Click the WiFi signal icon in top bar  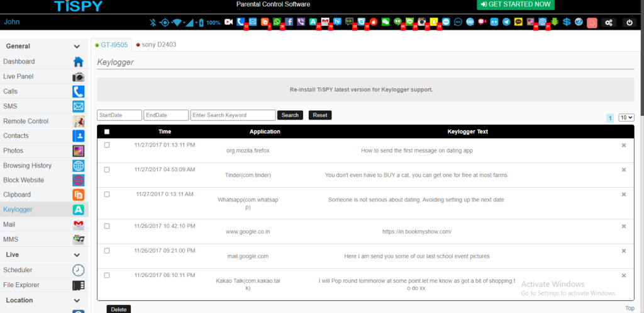pos(177,22)
